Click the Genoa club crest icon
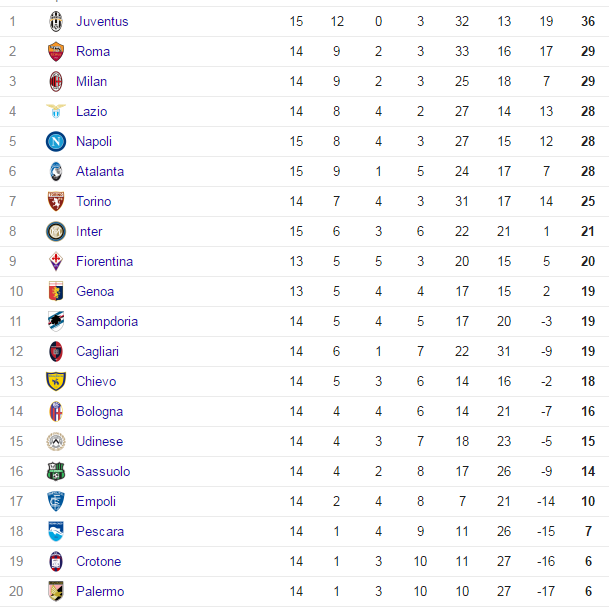The image size is (609, 611). (55, 291)
